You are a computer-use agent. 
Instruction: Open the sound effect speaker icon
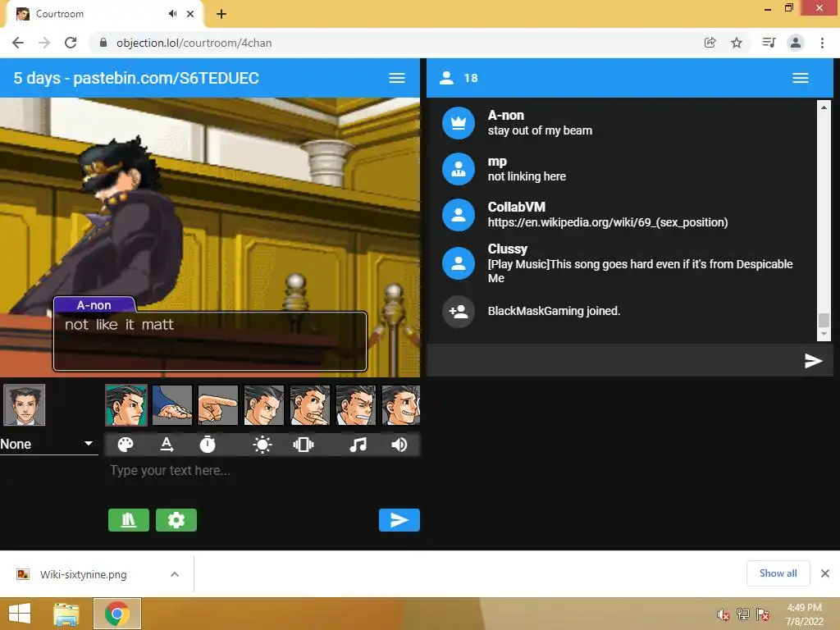(x=399, y=445)
